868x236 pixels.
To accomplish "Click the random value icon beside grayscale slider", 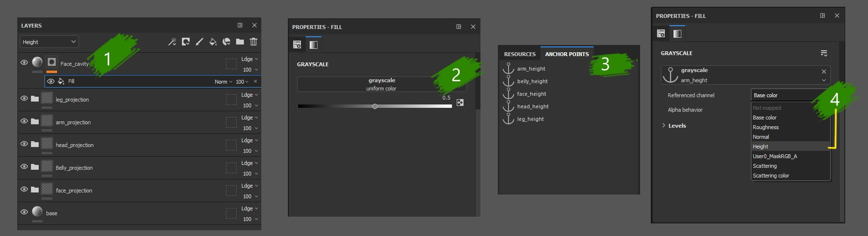I will click(460, 103).
